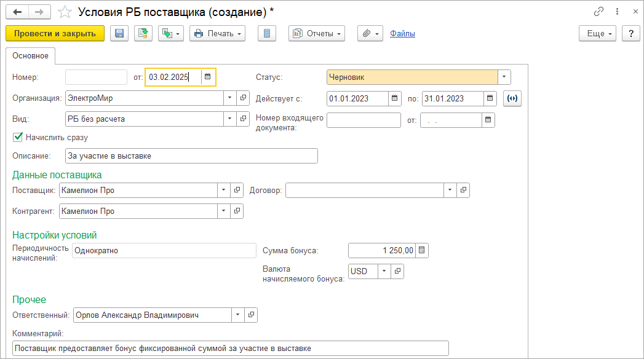Open the Печать menu
Screen dimensions: 644x359
pos(218,34)
